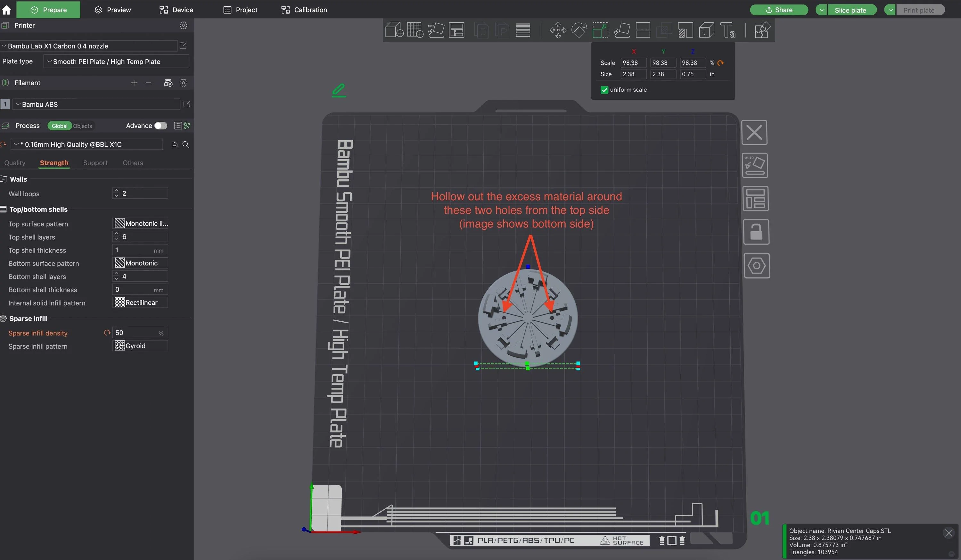Image resolution: width=961 pixels, height=560 pixels.
Task: Open the Support settings tab
Action: pyautogui.click(x=95, y=163)
